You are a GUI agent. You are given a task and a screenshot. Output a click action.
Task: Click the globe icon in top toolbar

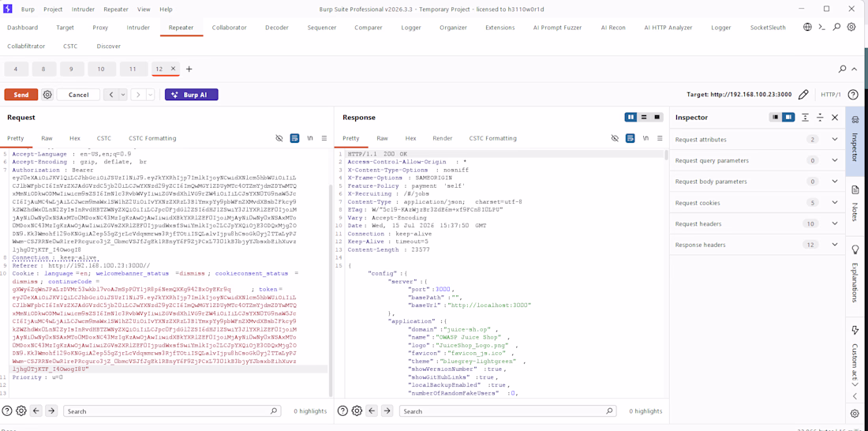pyautogui.click(x=808, y=27)
